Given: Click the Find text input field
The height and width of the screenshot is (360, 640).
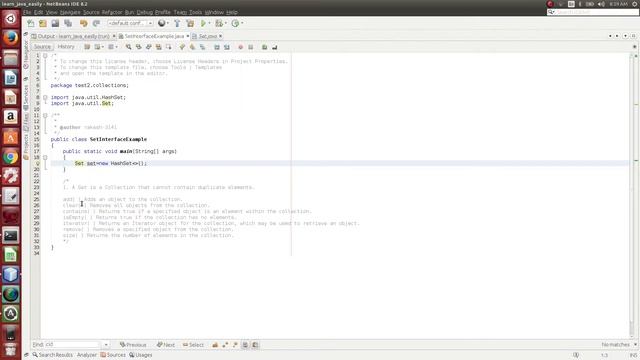Looking at the screenshot, I should [72, 345].
